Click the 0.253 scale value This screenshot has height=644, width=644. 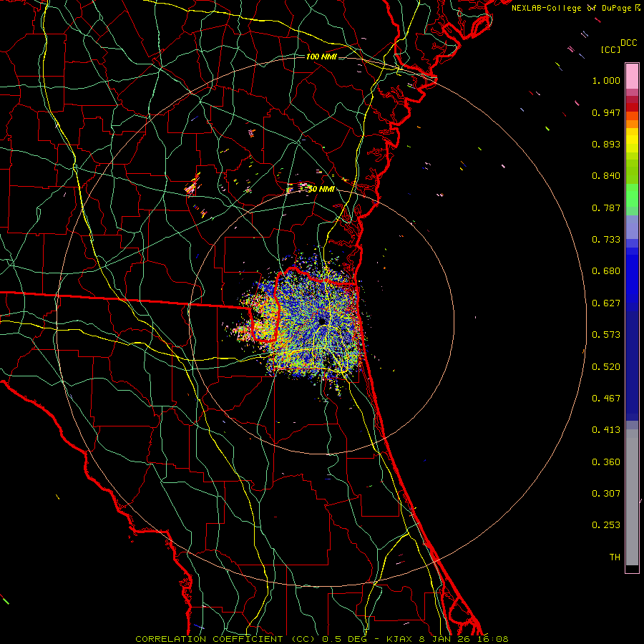(x=606, y=525)
